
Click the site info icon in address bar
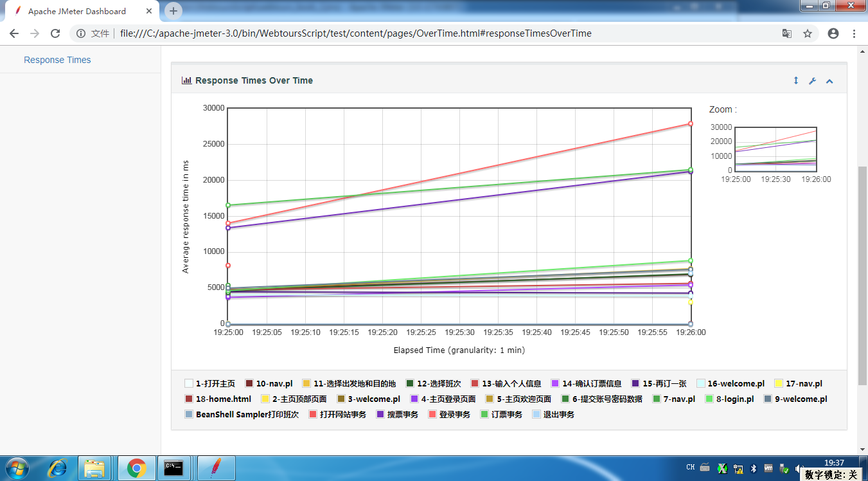[x=81, y=33]
